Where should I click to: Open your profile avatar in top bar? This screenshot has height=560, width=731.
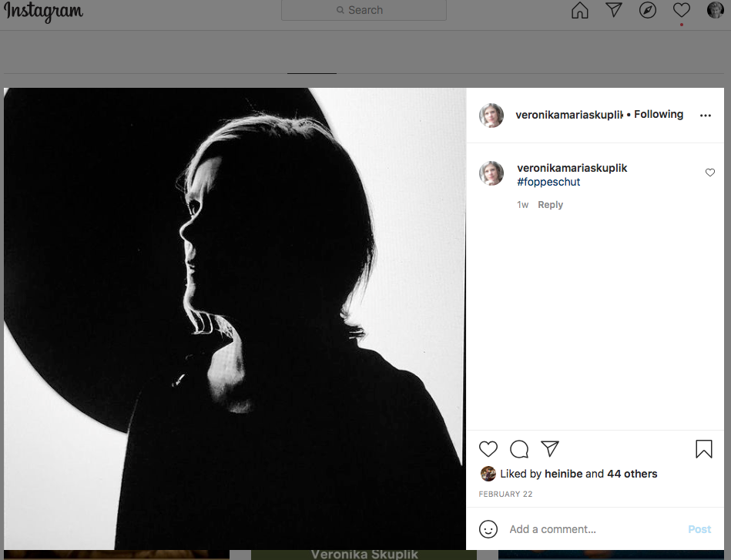coord(715,10)
